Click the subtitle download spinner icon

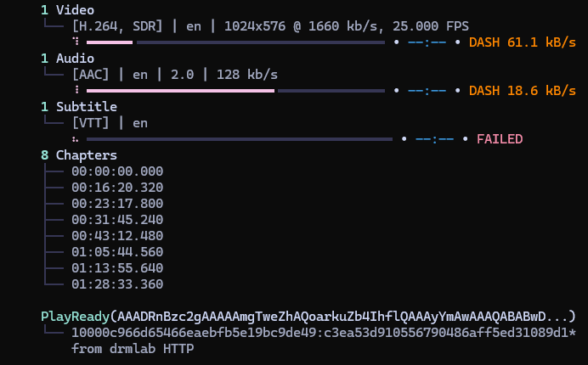click(x=76, y=139)
